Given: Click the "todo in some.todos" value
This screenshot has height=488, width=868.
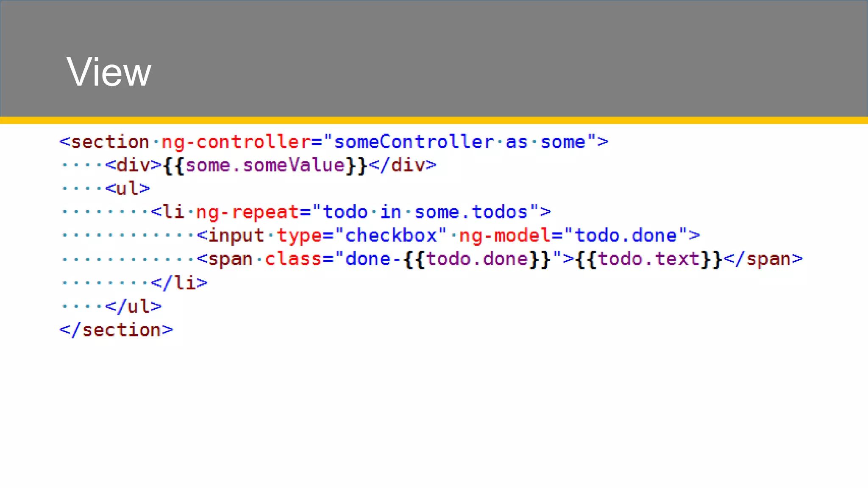Looking at the screenshot, I should tap(425, 212).
